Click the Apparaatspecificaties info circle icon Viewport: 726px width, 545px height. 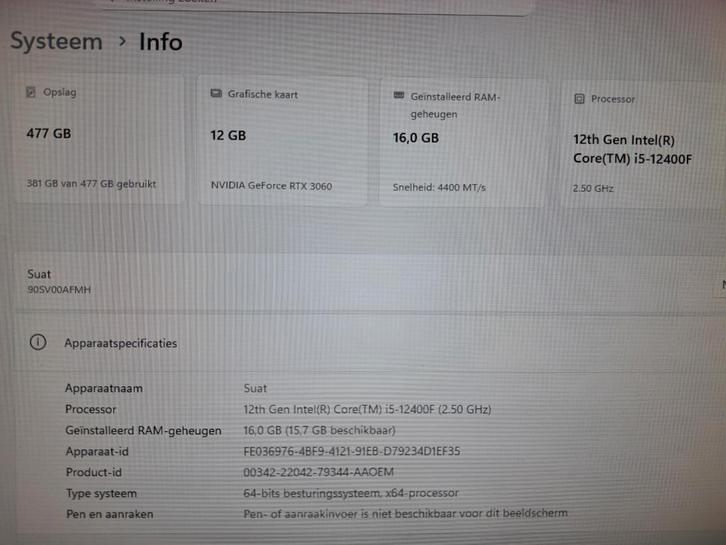point(38,342)
